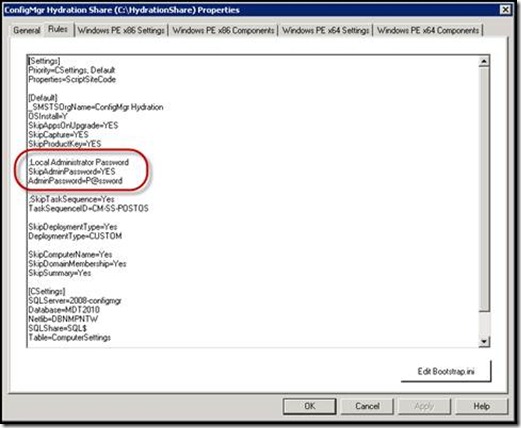Open Help for this dialog
Image resolution: width=521 pixels, height=428 pixels.
pyautogui.click(x=482, y=406)
